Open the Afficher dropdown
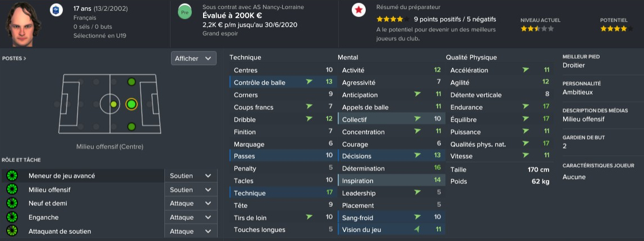The height and width of the screenshot is (241, 644). [194, 58]
